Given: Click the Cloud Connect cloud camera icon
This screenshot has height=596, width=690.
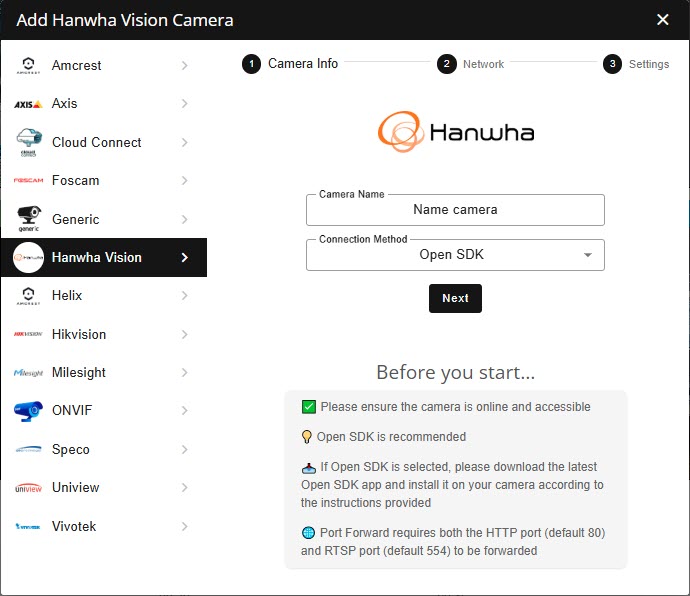Looking at the screenshot, I should click(x=29, y=142).
